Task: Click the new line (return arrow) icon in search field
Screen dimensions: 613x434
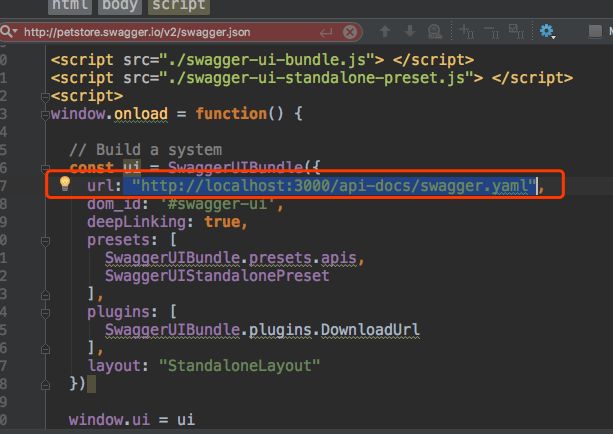Action: click(326, 32)
